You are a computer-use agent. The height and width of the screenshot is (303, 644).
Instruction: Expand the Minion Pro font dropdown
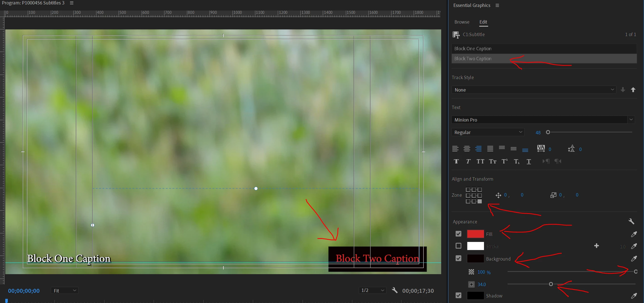pos(631,120)
